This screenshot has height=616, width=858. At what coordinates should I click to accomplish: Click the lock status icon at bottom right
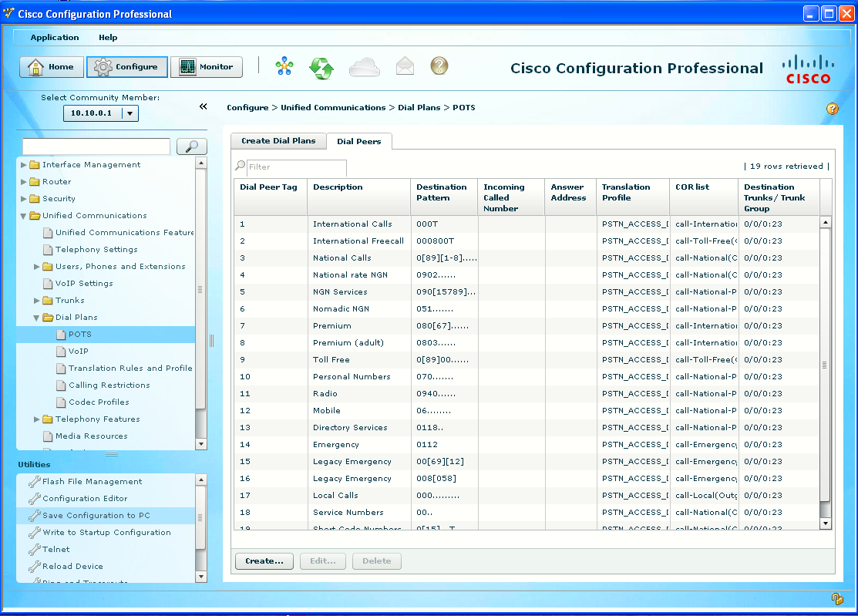836,598
